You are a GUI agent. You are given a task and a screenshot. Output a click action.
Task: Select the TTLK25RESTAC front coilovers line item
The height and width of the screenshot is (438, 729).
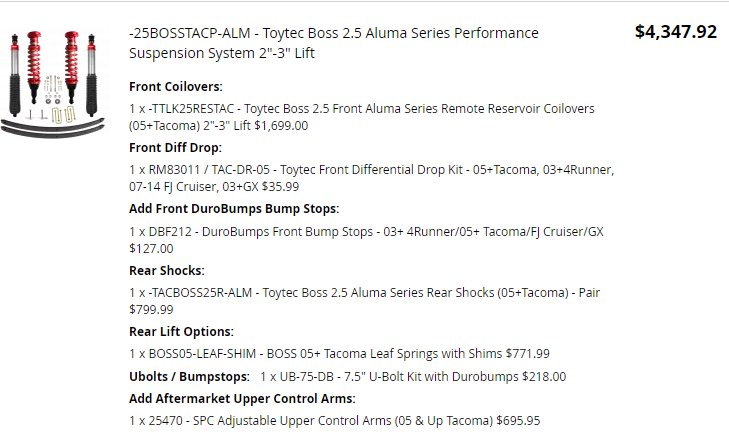362,117
